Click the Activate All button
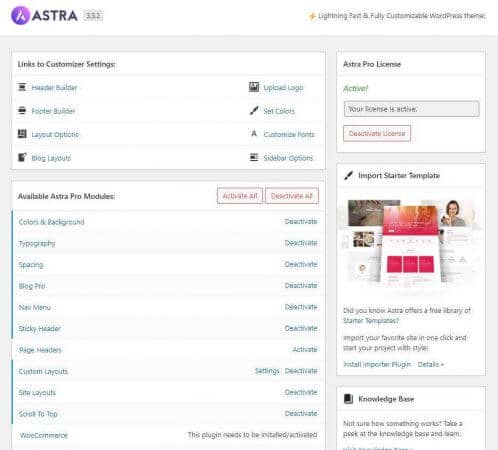 pyautogui.click(x=240, y=196)
